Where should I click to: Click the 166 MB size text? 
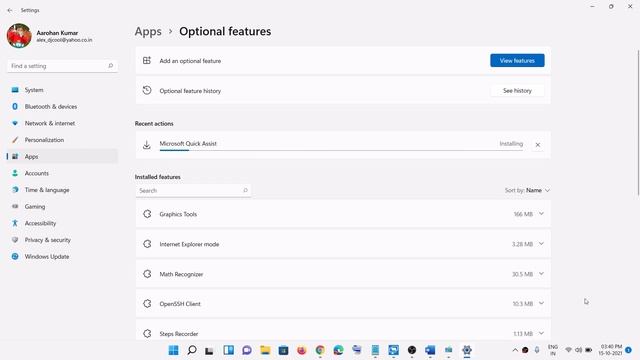[523, 214]
